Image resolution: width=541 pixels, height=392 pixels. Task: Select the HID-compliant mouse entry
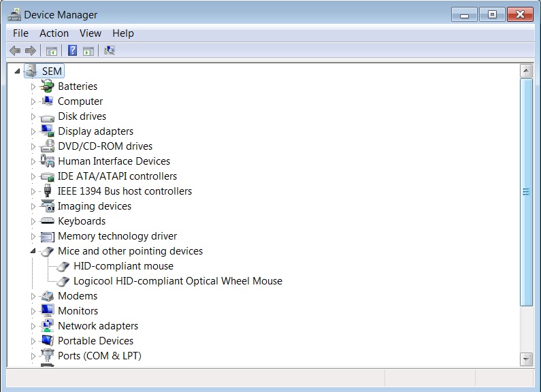click(124, 266)
